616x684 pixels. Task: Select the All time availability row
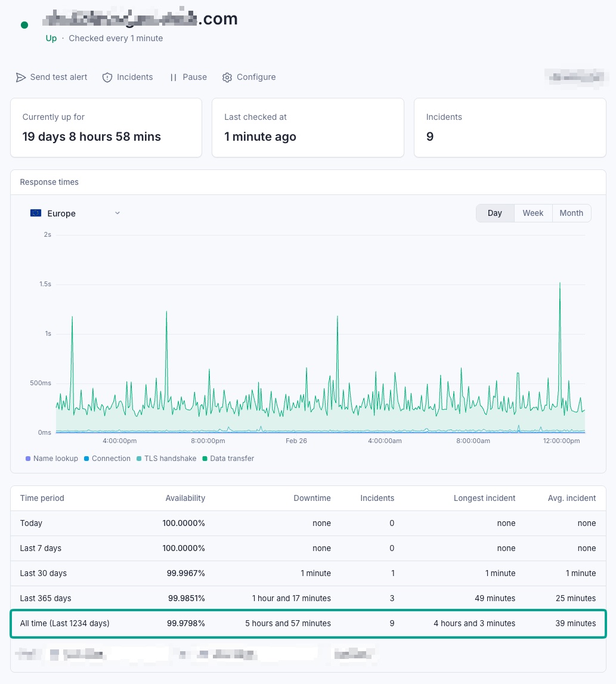308,623
